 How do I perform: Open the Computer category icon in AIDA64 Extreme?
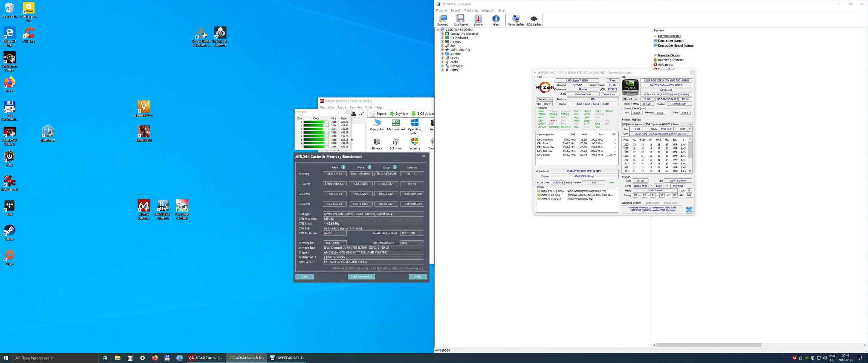(x=377, y=125)
